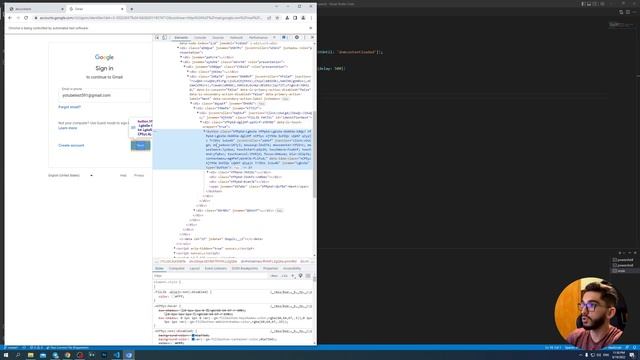Dismiss the automated test software infobar
The width and height of the screenshot is (640, 360).
coord(311,28)
